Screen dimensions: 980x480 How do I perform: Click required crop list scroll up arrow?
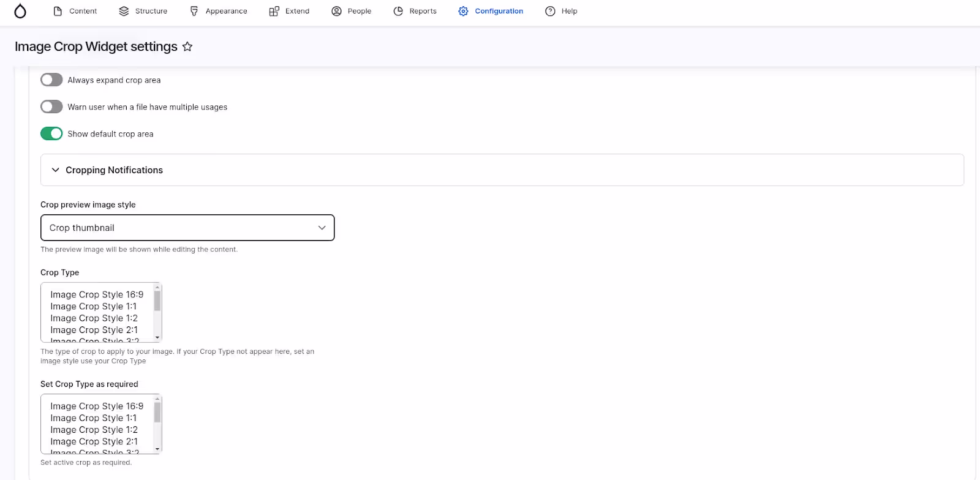(x=157, y=398)
